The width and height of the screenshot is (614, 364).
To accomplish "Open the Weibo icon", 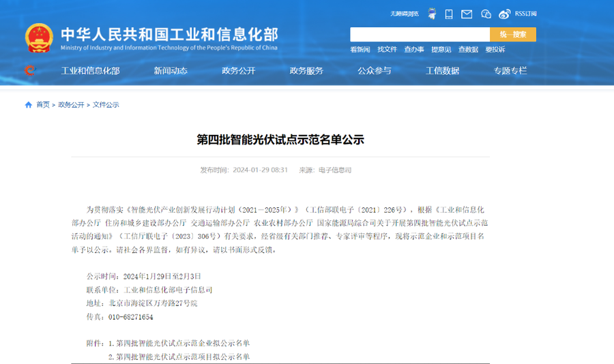I will tap(505, 14).
